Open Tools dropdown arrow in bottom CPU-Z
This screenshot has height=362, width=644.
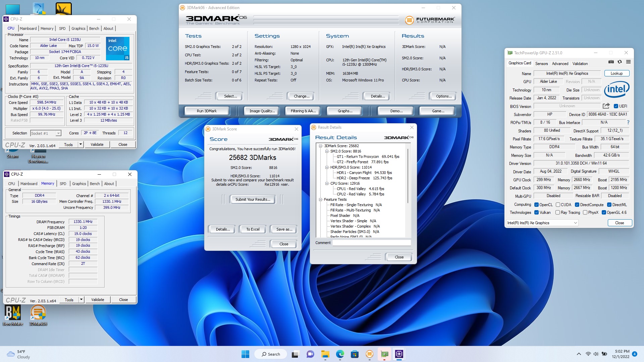(x=81, y=300)
